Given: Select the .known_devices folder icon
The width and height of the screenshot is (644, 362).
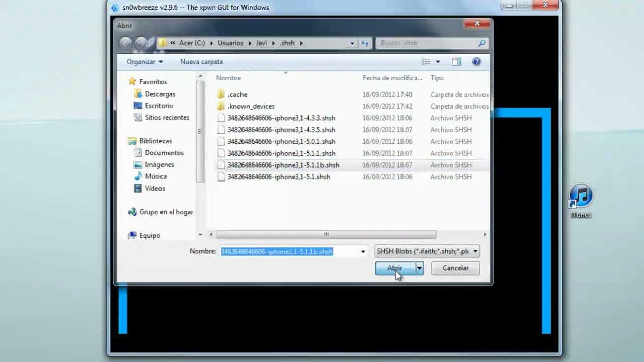Looking at the screenshot, I should [x=221, y=106].
